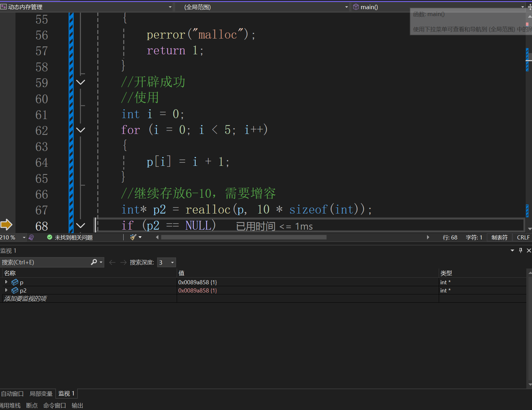Switch to the 监视 1 tab

[66, 393]
